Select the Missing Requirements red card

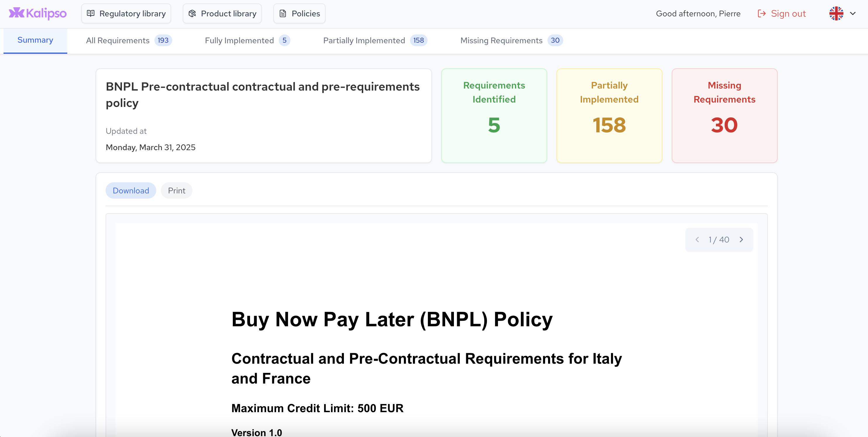pyautogui.click(x=724, y=116)
